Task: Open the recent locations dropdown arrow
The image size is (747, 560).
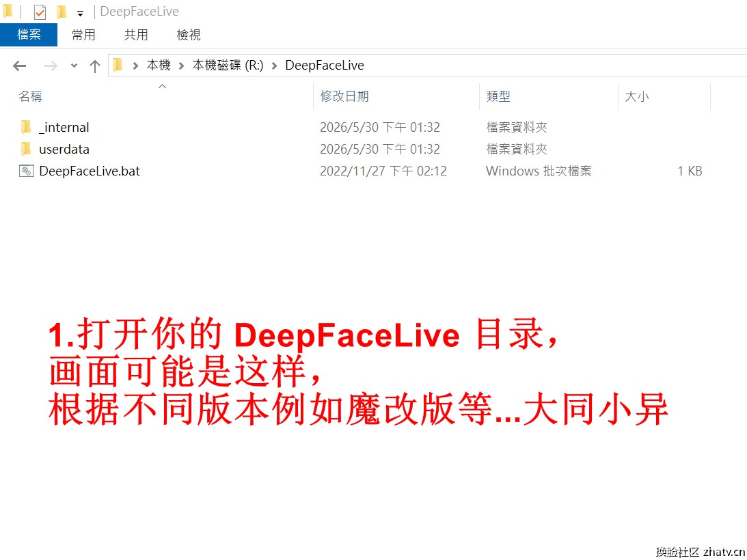Action: coord(74,66)
